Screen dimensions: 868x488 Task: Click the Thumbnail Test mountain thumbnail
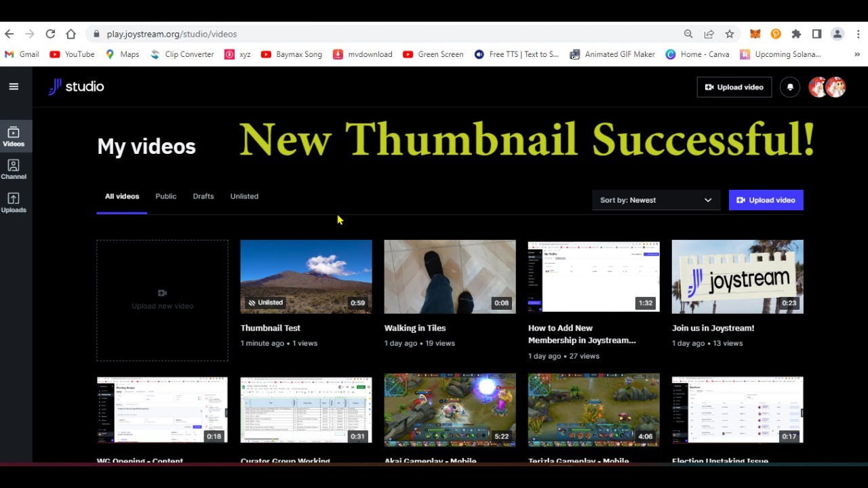[x=306, y=277]
